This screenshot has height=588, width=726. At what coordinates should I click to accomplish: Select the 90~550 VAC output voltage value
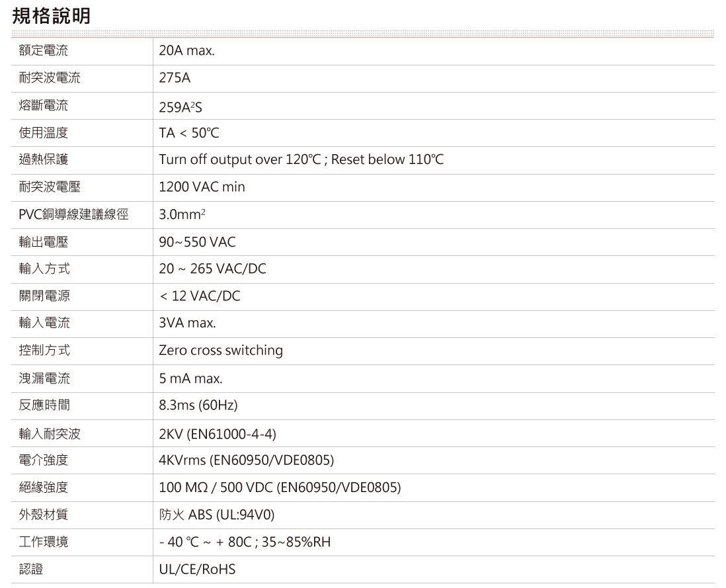tap(197, 242)
